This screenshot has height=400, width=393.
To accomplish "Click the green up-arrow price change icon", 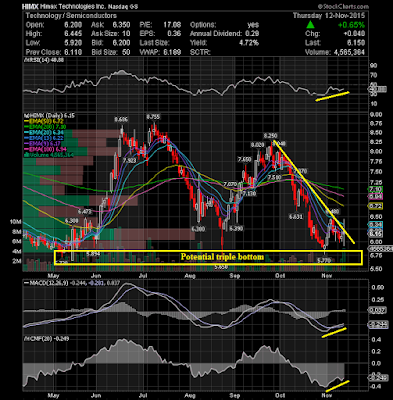I will point(310,25).
